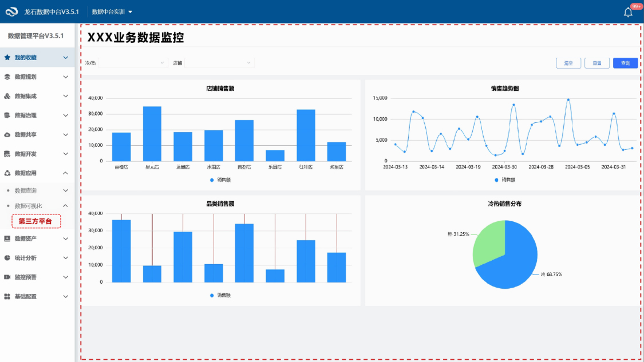Click the green 热 31.25% pie slice
The width and height of the screenshot is (644, 362).
tap(490, 243)
